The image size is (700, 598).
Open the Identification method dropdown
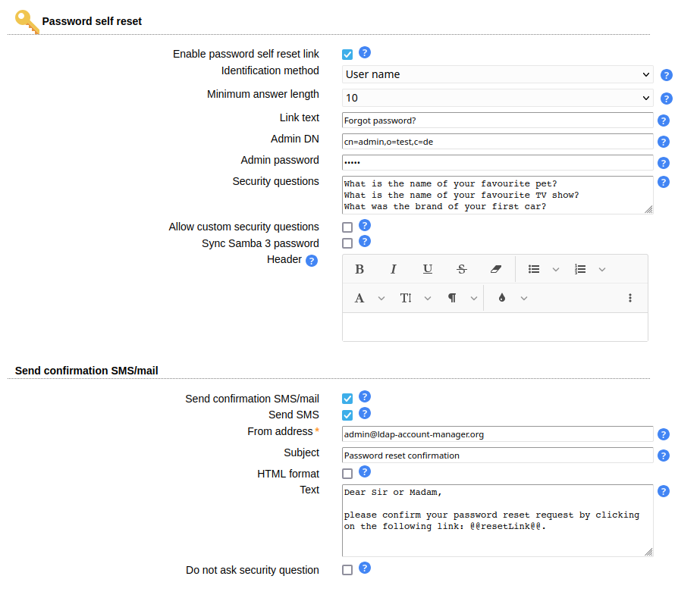pyautogui.click(x=498, y=74)
